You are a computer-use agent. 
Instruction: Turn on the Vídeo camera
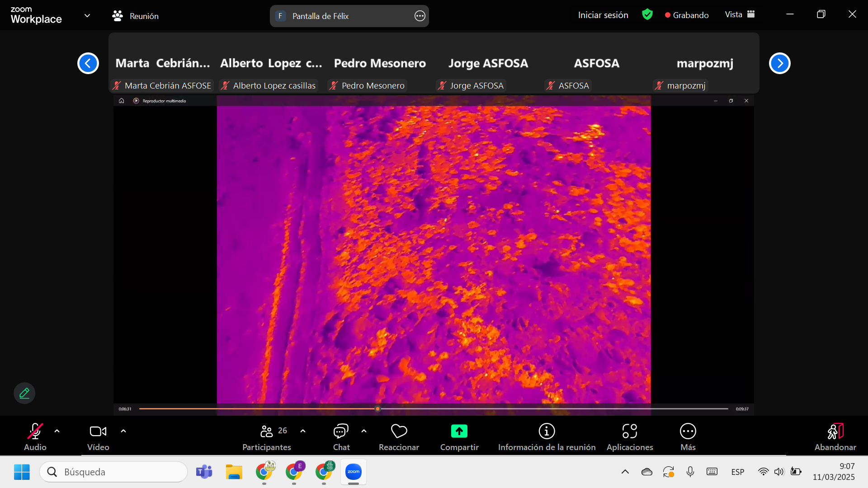click(98, 432)
